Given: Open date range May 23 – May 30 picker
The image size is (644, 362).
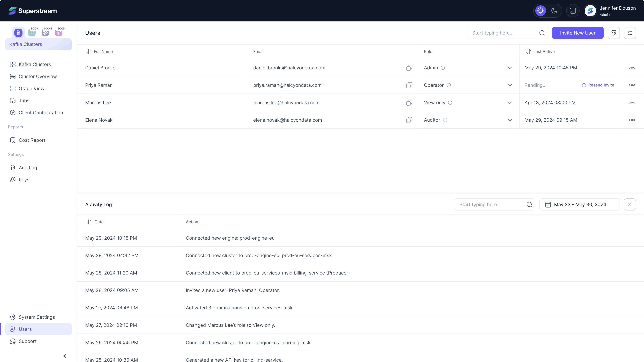Looking at the screenshot, I should coord(579,204).
